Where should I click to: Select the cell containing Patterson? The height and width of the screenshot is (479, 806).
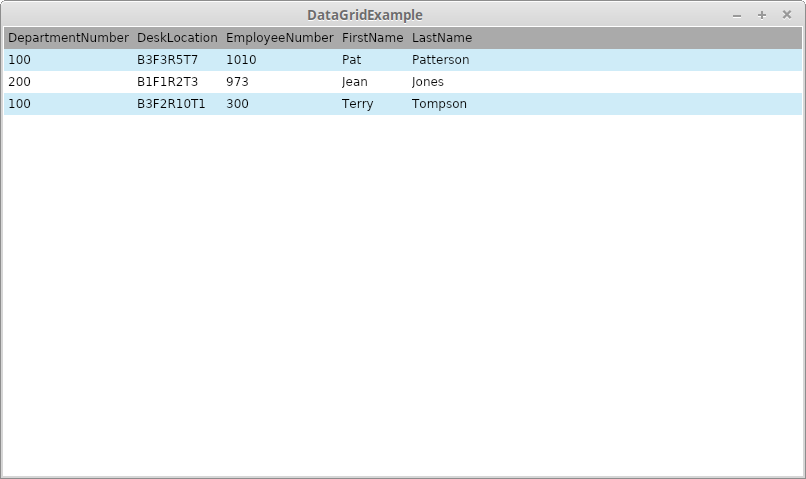[440, 60]
